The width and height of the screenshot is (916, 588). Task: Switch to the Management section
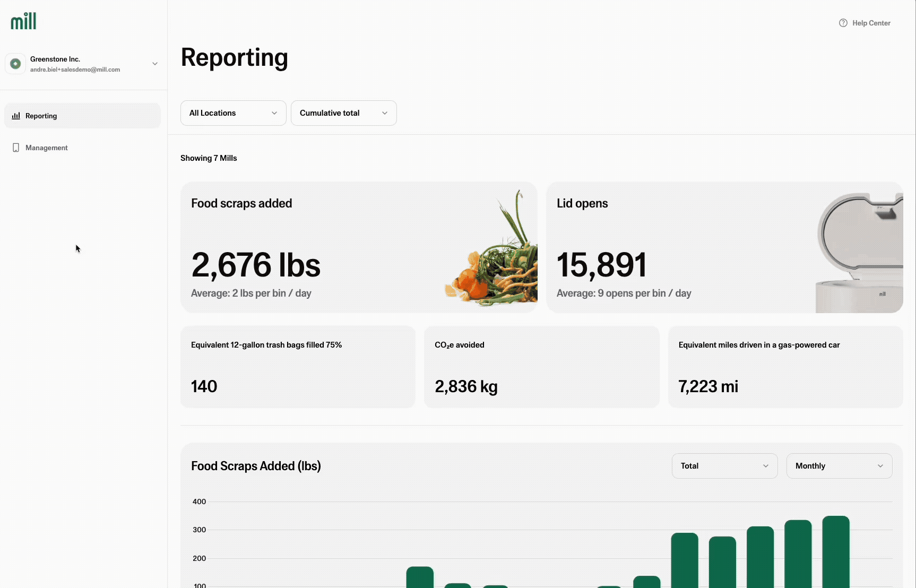tap(47, 148)
